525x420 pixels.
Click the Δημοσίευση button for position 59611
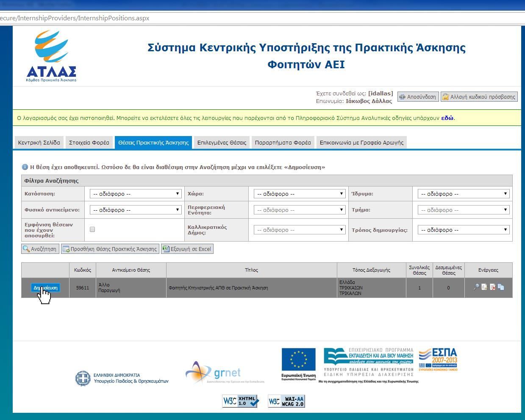click(x=45, y=288)
